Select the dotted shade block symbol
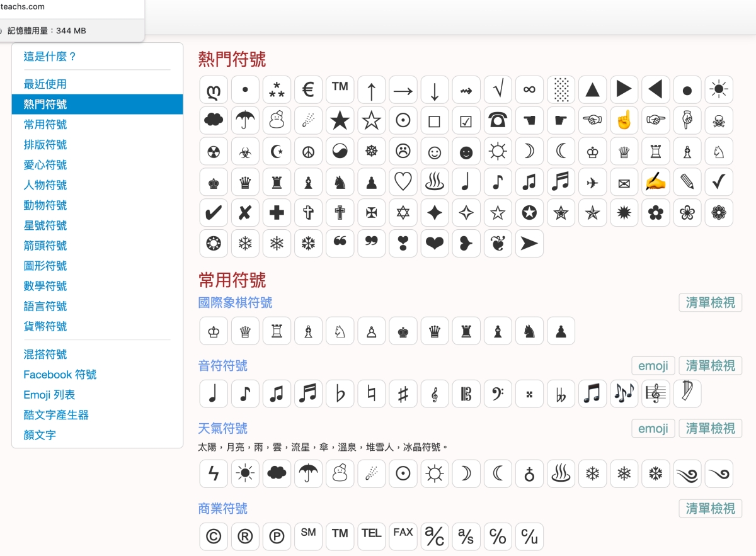Image resolution: width=756 pixels, height=556 pixels. click(x=561, y=90)
